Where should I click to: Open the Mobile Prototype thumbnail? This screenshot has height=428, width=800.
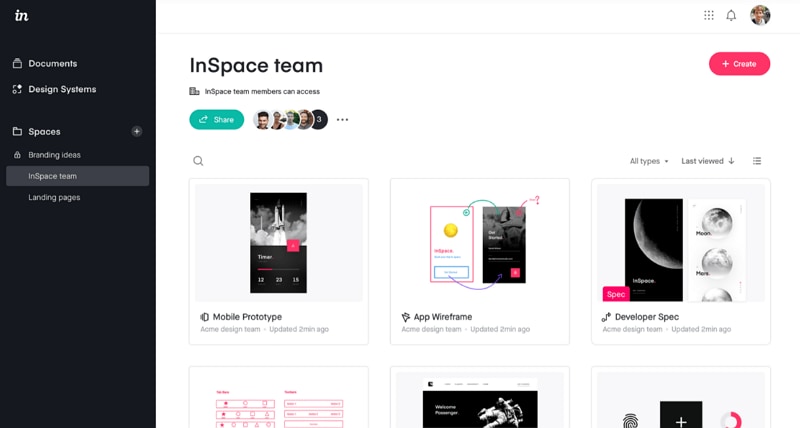pos(279,243)
